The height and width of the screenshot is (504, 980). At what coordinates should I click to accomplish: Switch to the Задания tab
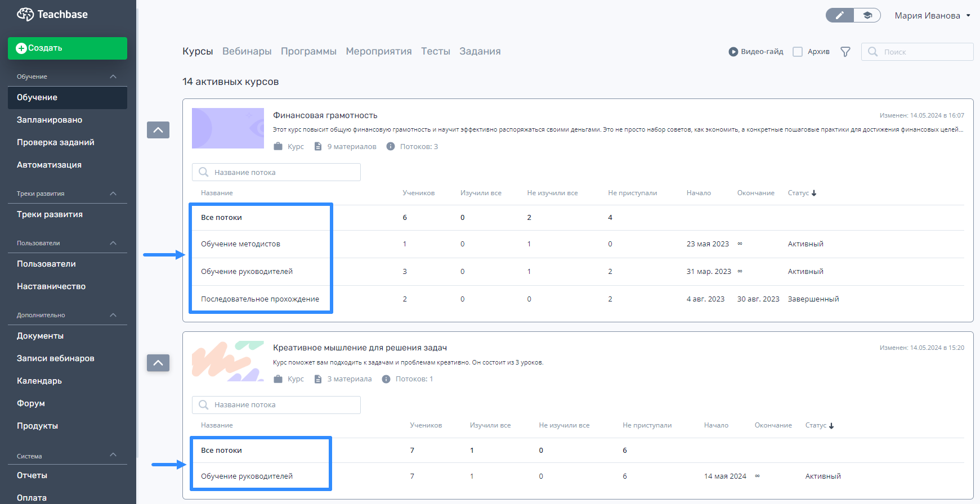click(x=480, y=51)
